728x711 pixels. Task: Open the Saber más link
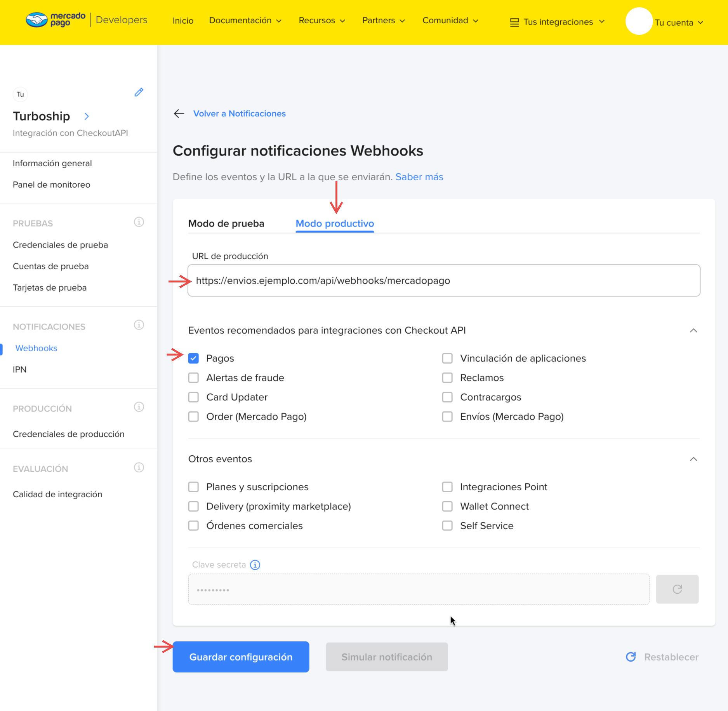pos(419,177)
